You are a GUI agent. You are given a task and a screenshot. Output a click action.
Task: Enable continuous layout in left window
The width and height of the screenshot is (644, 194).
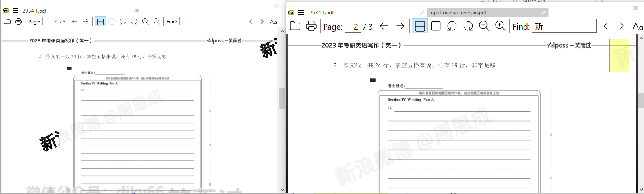[101, 21]
